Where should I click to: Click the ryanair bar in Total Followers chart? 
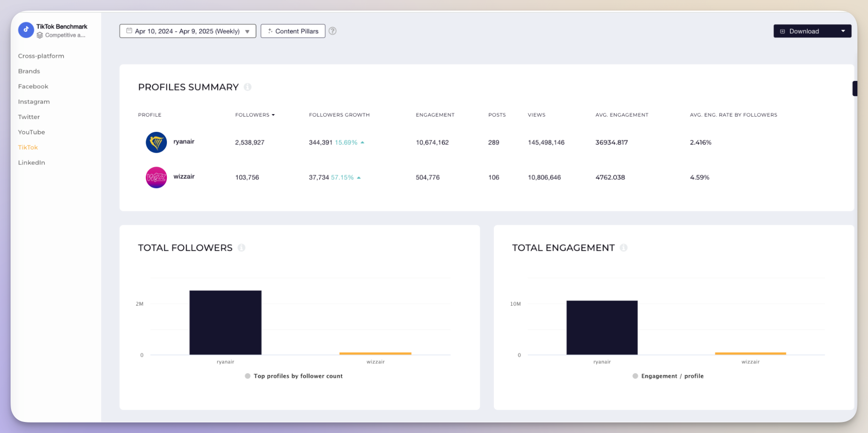(x=225, y=323)
